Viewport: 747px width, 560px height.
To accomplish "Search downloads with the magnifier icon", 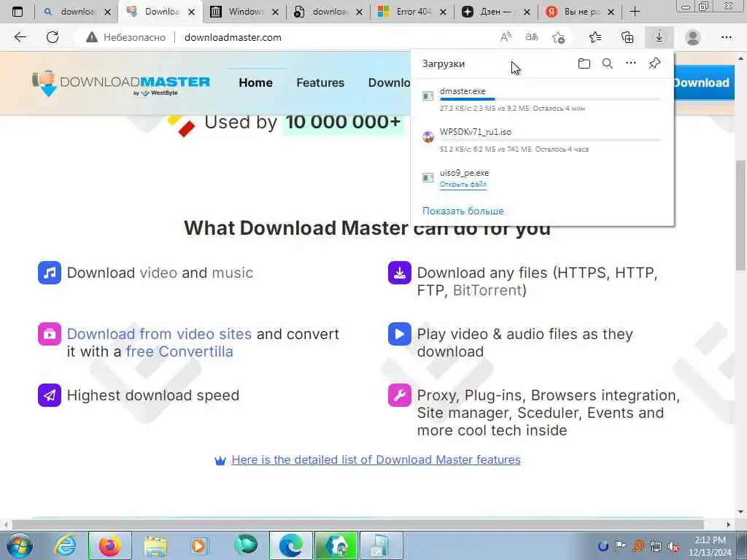I will click(x=608, y=63).
